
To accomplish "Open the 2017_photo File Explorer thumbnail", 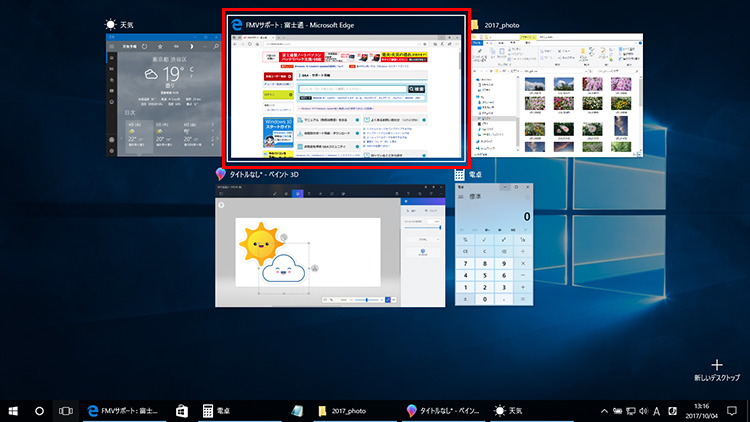I will click(557, 95).
